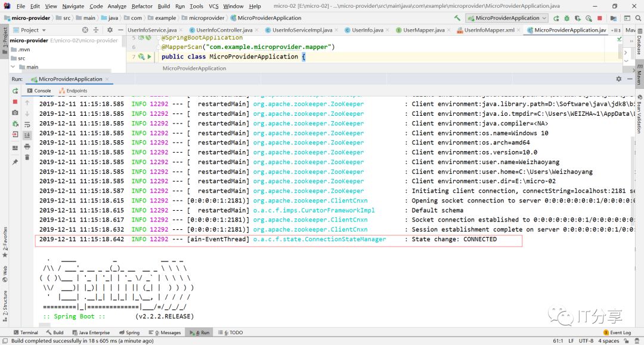Toggle the pin tab button in Run panel
644x345 pixels.
15,162
